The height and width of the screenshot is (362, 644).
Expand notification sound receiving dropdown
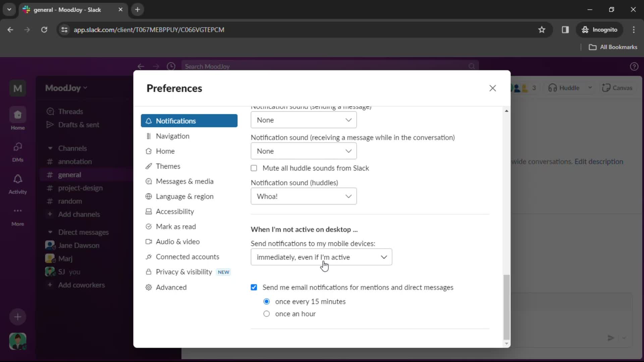(x=304, y=151)
